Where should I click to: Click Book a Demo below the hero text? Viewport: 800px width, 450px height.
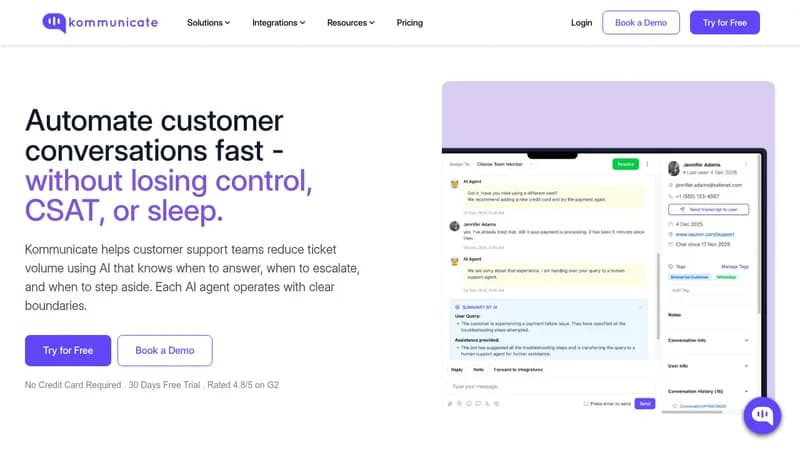[x=165, y=351]
